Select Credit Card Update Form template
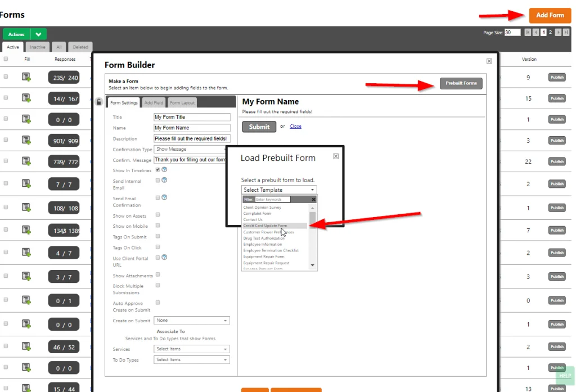 (x=265, y=226)
